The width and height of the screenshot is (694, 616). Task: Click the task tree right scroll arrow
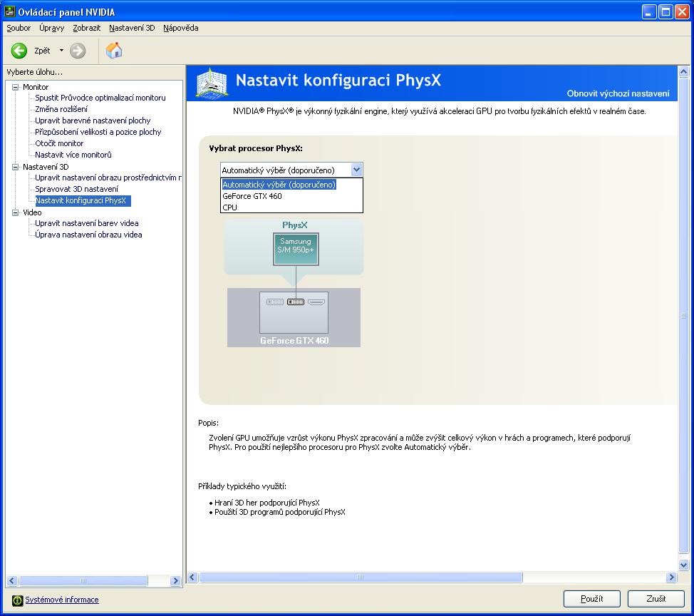(x=176, y=580)
